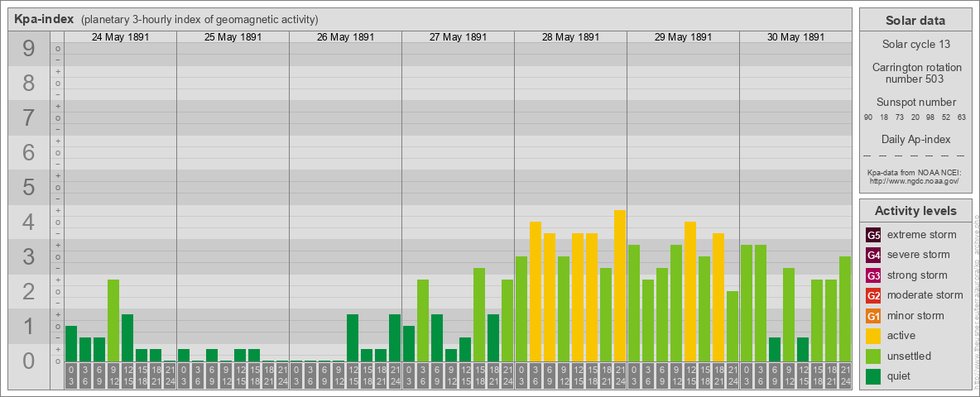
Task: Select the 26 May 1891 date header
Action: point(345,37)
